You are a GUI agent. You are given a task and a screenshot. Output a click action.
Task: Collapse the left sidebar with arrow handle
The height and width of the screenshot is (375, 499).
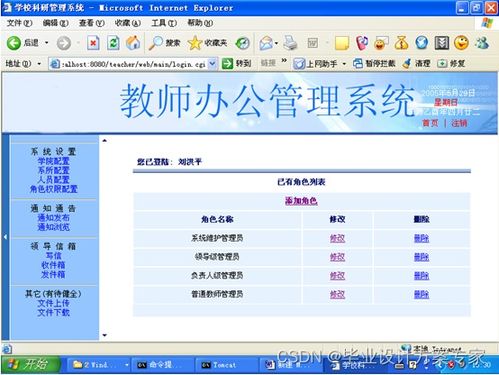(5, 237)
